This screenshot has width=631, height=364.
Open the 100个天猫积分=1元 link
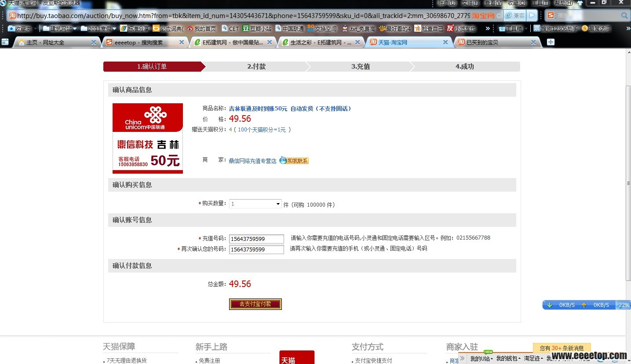262,130
